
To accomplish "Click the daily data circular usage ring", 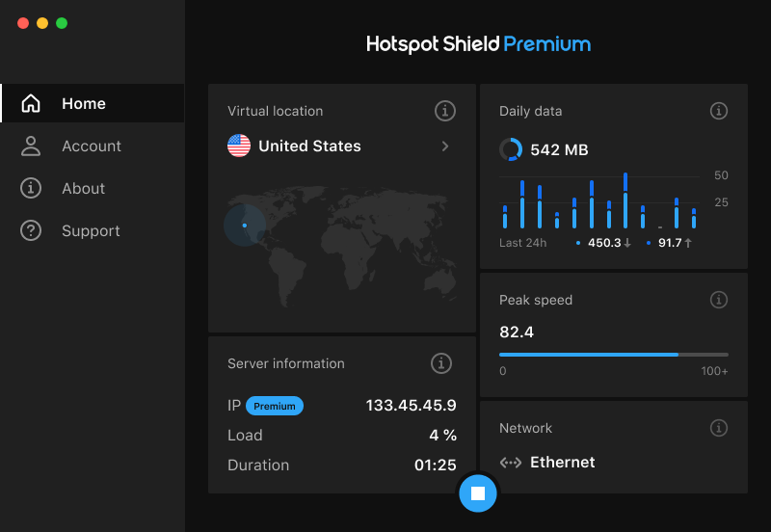I will pyautogui.click(x=511, y=149).
